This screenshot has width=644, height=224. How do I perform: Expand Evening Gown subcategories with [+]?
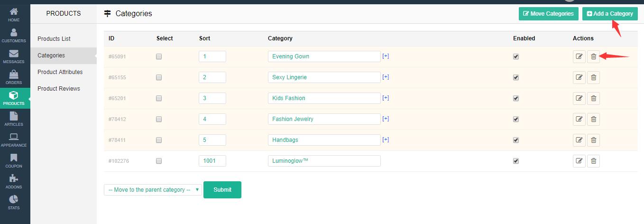[386, 56]
